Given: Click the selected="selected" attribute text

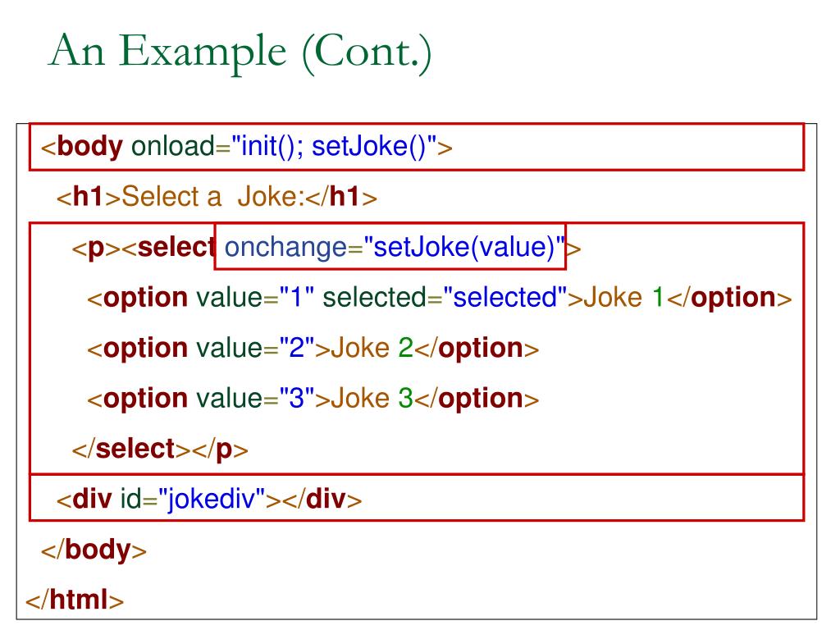Looking at the screenshot, I should click(x=445, y=298).
